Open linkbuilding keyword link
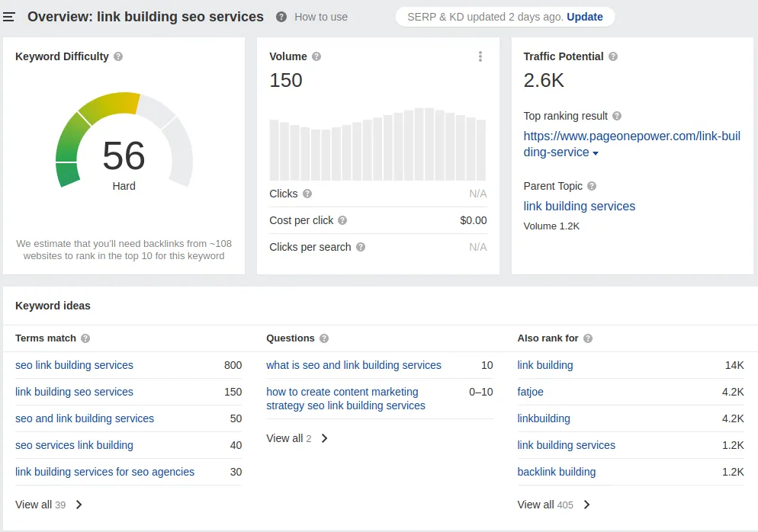This screenshot has height=532, width=758. point(544,418)
